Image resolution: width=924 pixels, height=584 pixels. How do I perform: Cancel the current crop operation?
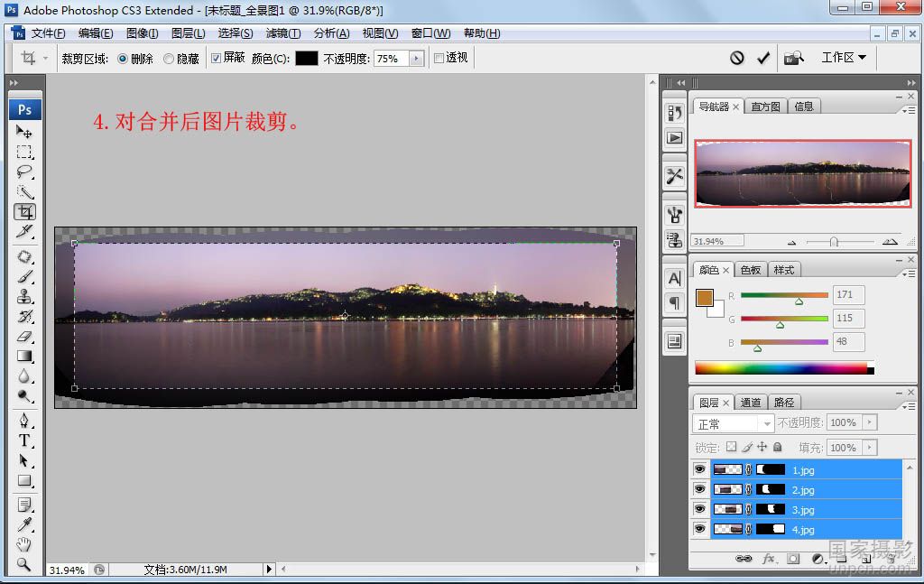(737, 58)
